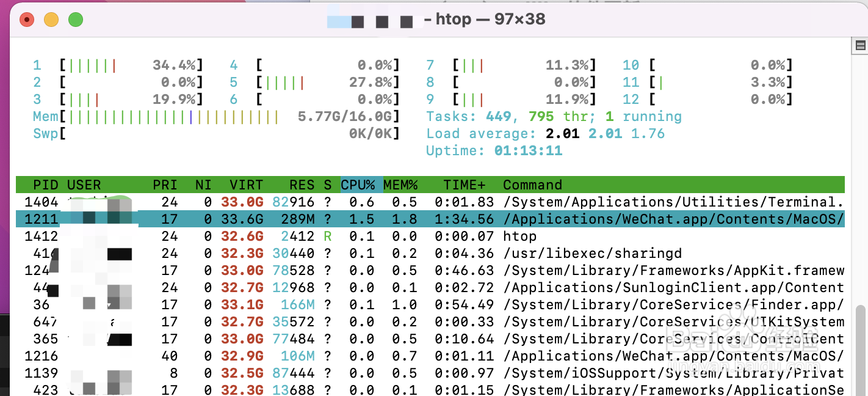The image size is (868, 396).
Task: Click the 0:46.63 TIME+ value
Action: (465, 270)
